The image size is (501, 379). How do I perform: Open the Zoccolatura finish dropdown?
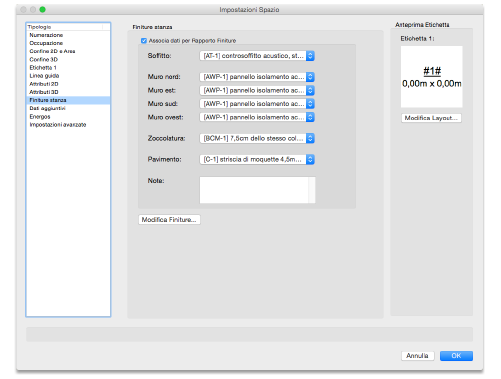coord(257,138)
